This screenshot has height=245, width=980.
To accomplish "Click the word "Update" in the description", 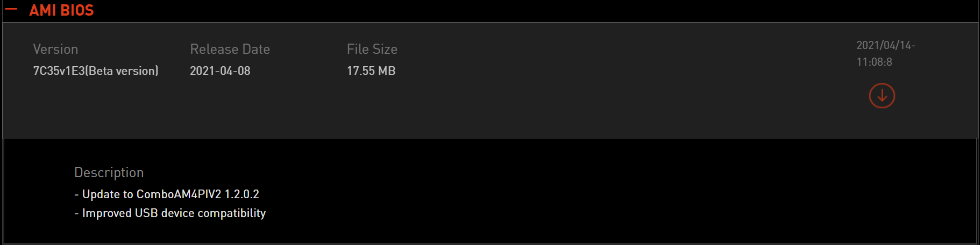I will coord(101,194).
